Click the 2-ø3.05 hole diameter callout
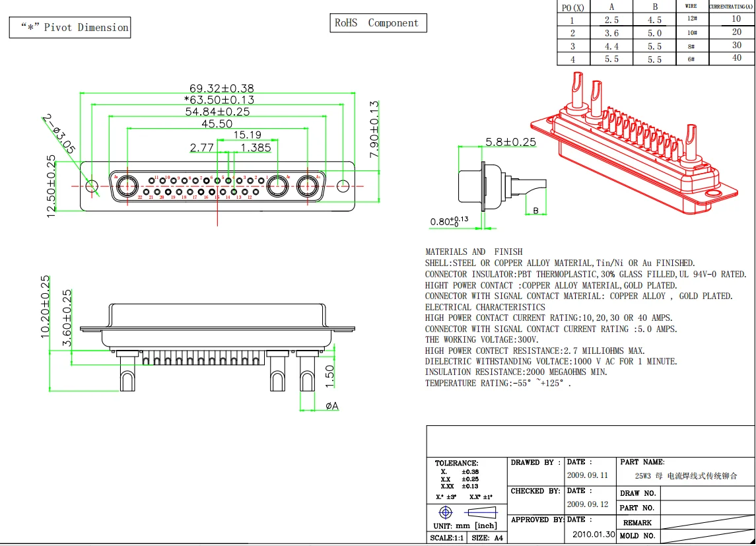Screen dimensions: 756x546 point(59,135)
